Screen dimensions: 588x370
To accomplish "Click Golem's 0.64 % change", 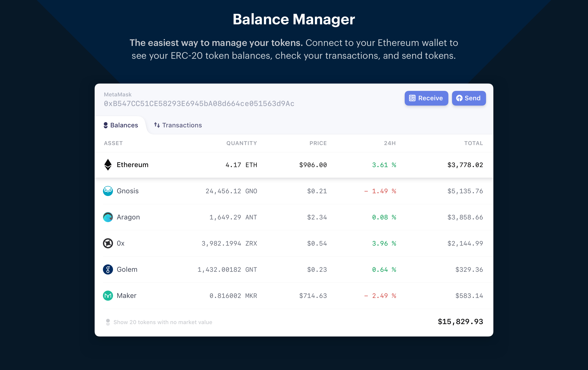I will [x=384, y=269].
